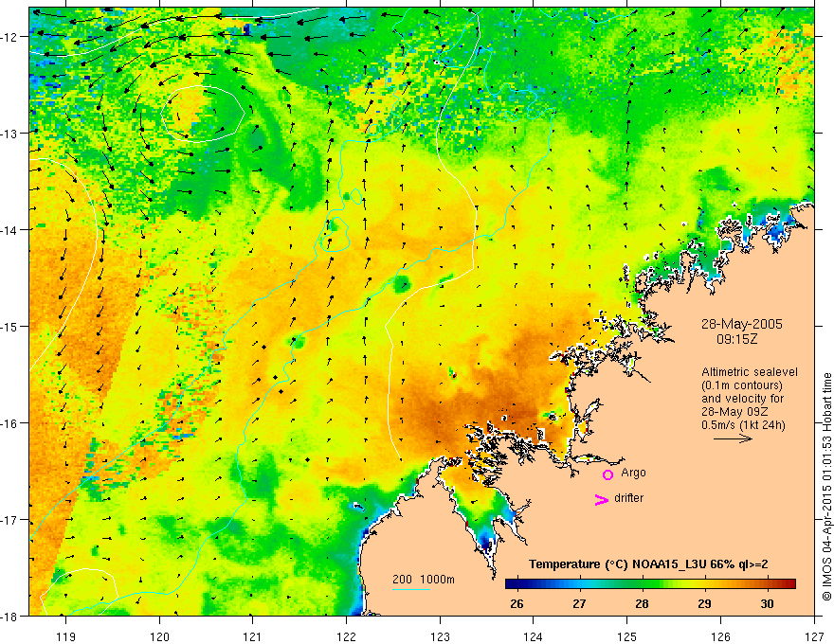834x644 pixels.
Task: Click the 'and velocity for' caption line
Action: [x=742, y=399]
